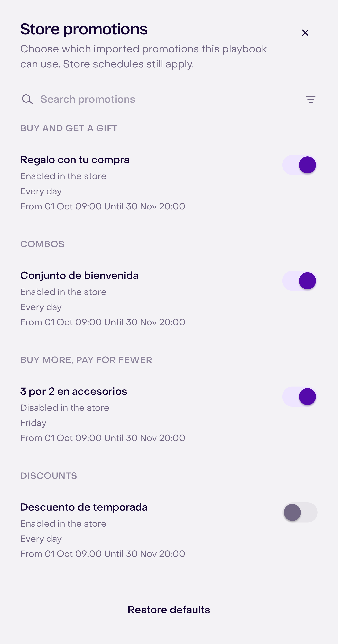Select the Descuento de temporada title

click(x=84, y=507)
